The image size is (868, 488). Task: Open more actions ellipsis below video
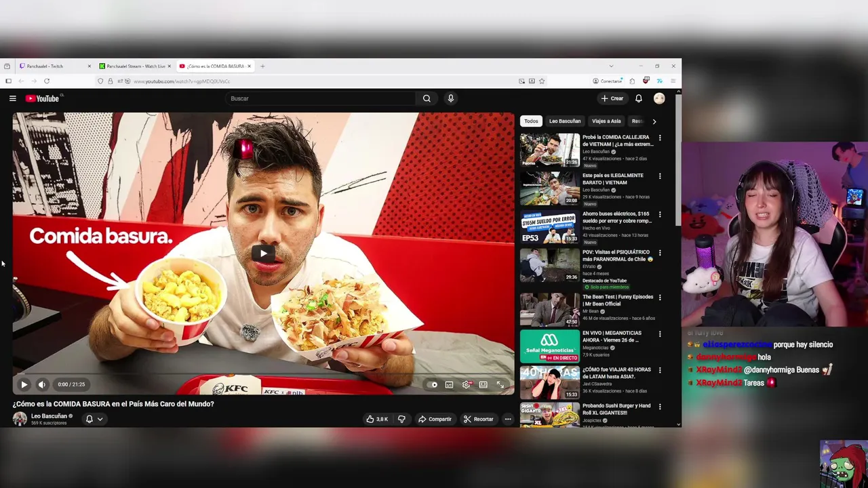[507, 419]
